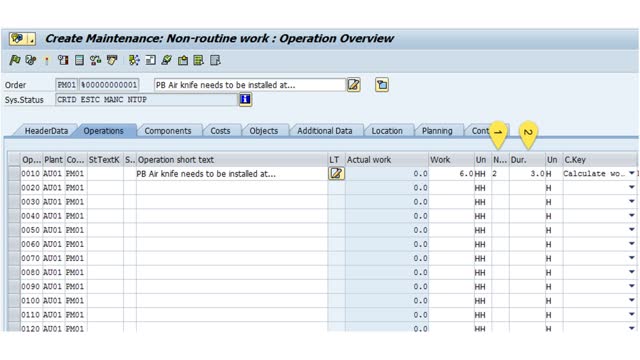Switch to the Additional Data tab
This screenshot has width=640, height=360.
click(324, 131)
